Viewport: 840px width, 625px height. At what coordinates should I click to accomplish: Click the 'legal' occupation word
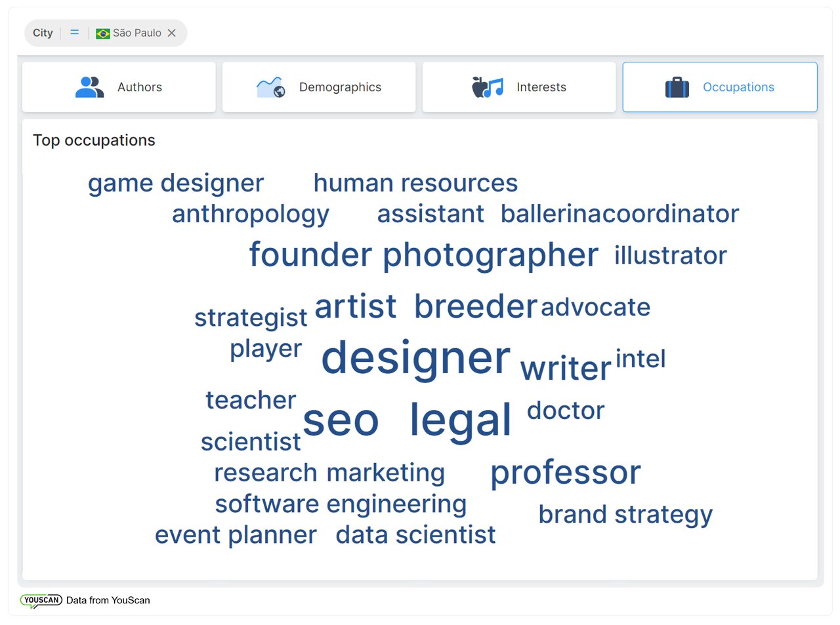point(460,420)
